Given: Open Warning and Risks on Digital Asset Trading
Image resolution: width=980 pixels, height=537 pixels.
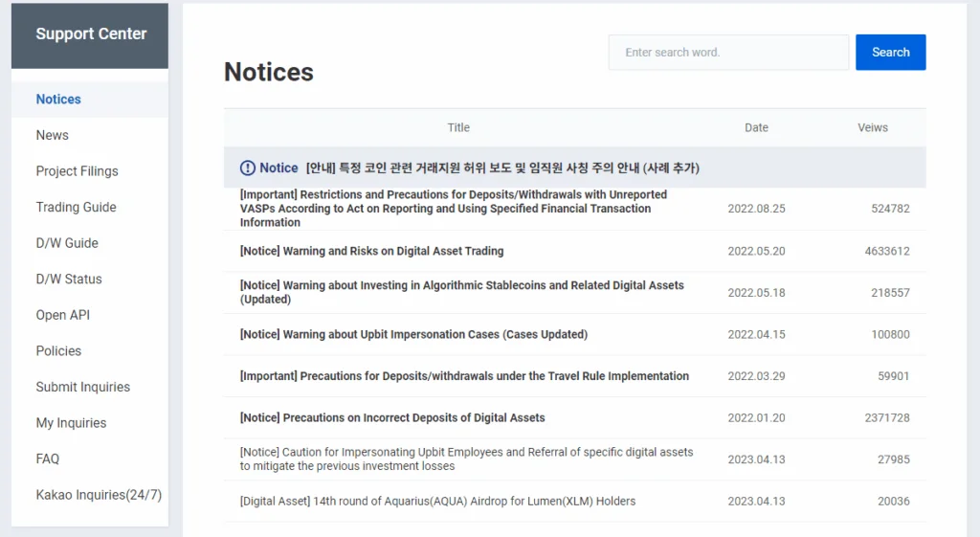Looking at the screenshot, I should pyautogui.click(x=371, y=251).
